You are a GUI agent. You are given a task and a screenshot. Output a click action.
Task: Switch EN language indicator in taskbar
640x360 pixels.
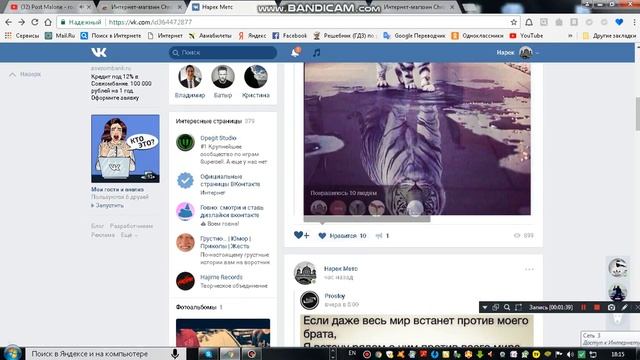coord(352,353)
